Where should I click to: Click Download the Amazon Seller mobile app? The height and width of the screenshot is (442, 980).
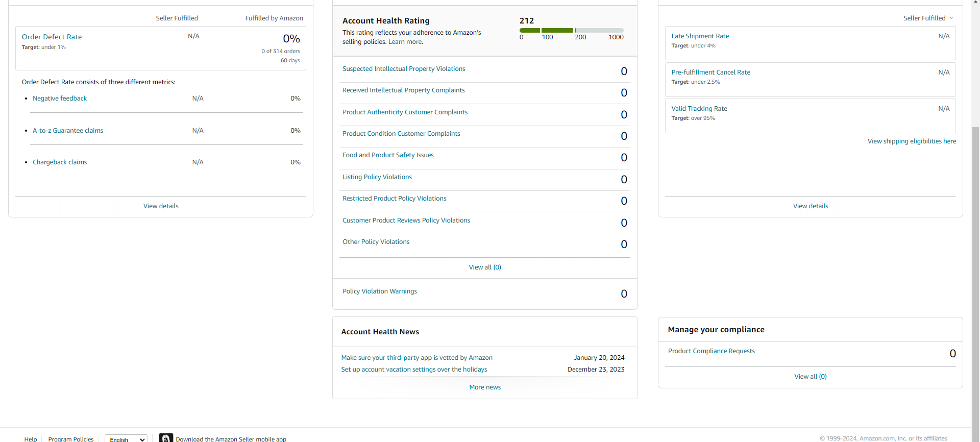pyautogui.click(x=231, y=439)
